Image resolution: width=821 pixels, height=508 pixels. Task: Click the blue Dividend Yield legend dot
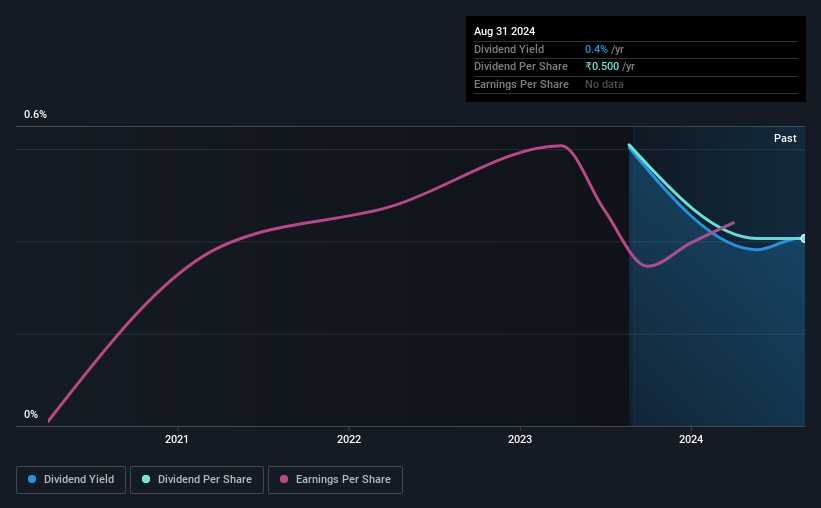click(32, 479)
